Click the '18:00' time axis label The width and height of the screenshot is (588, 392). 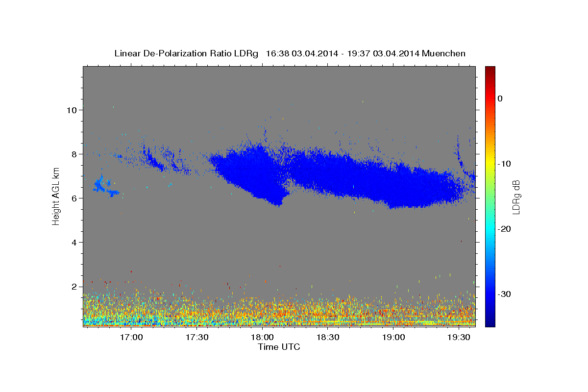(x=262, y=338)
